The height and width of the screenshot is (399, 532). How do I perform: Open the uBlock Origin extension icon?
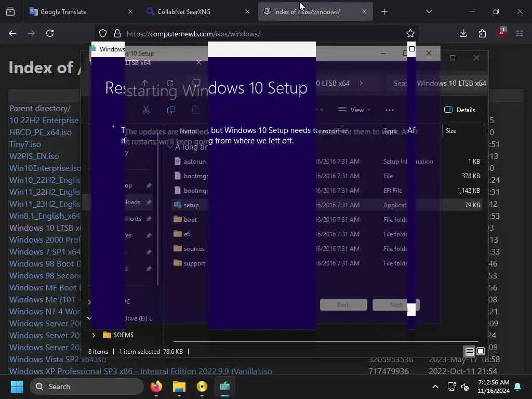point(501,33)
